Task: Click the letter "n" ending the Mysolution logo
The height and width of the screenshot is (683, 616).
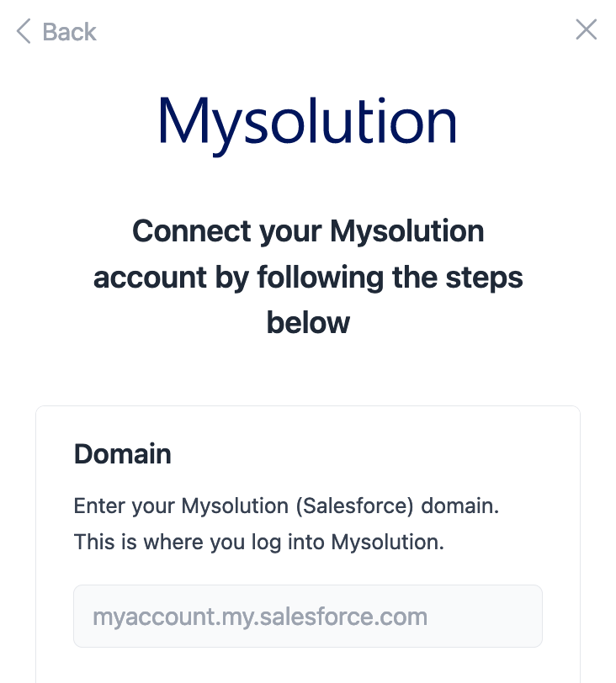Action: (438, 124)
